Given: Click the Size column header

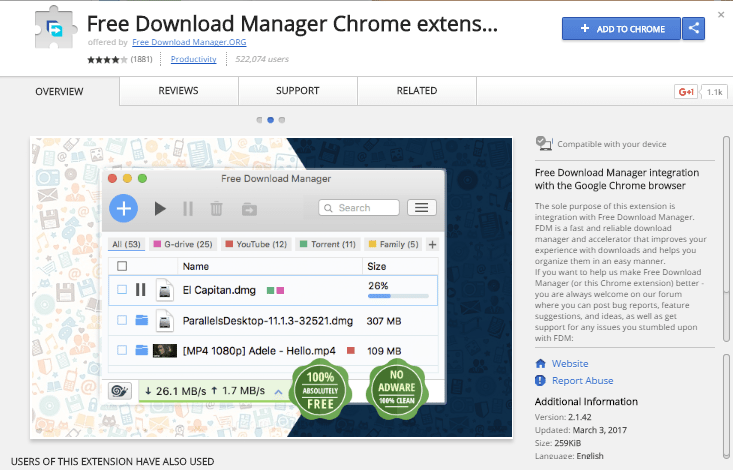Looking at the screenshot, I should pyautogui.click(x=376, y=266).
